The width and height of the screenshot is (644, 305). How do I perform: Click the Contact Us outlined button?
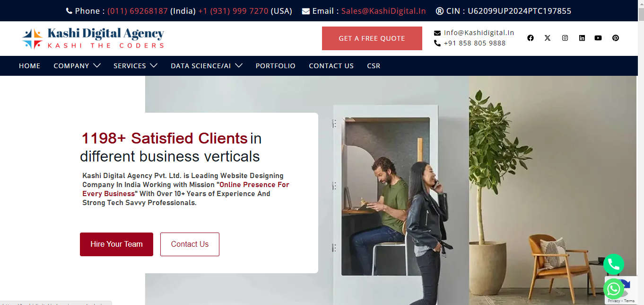click(190, 244)
